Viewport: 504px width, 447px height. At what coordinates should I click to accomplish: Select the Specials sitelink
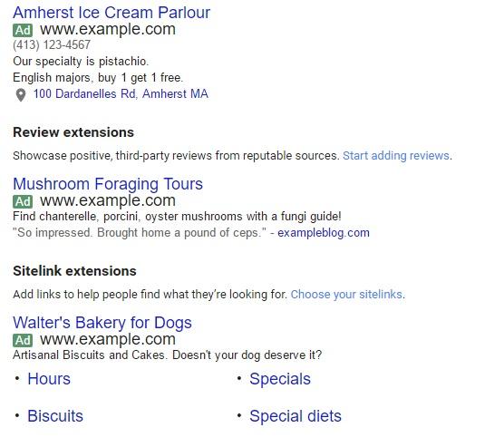click(x=280, y=379)
